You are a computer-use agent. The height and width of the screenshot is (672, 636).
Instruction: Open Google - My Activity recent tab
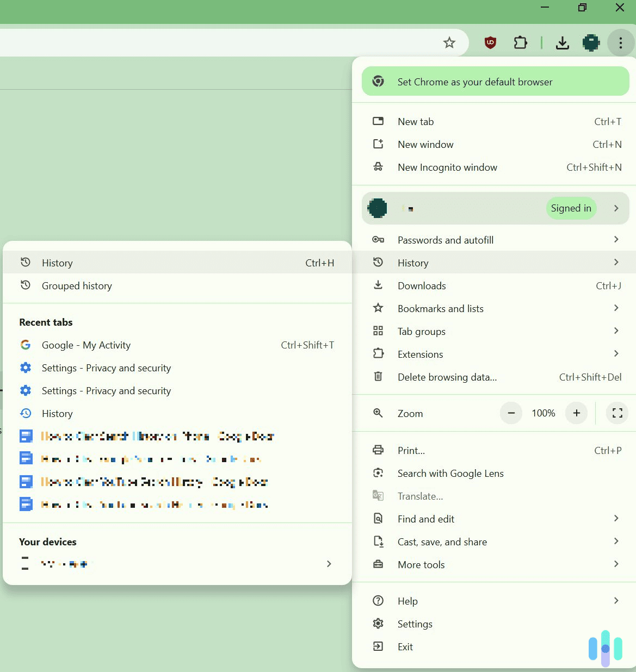[86, 345]
